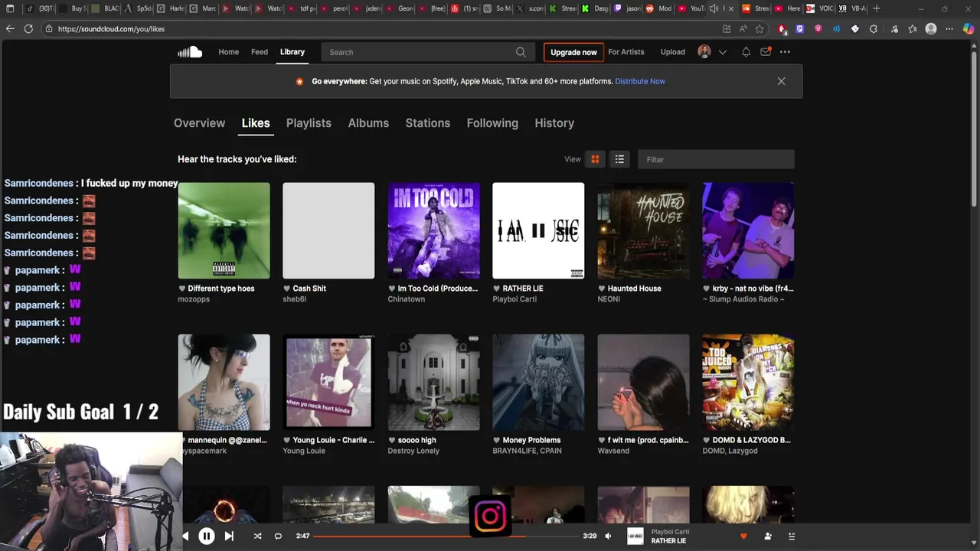Click the Upload link
Viewport: 980px width, 551px height.
tap(673, 52)
